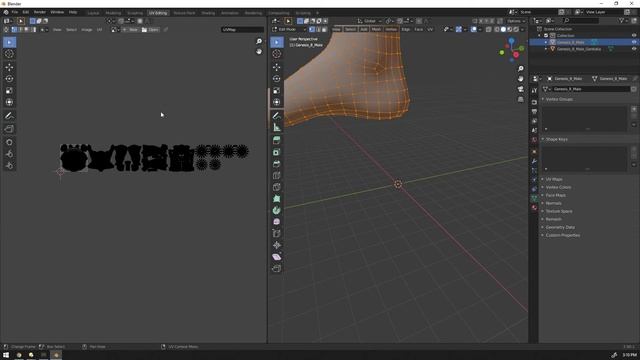This screenshot has height=360, width=640.
Task: Open the Global transform orientation dropdown
Action: pyautogui.click(x=369, y=21)
